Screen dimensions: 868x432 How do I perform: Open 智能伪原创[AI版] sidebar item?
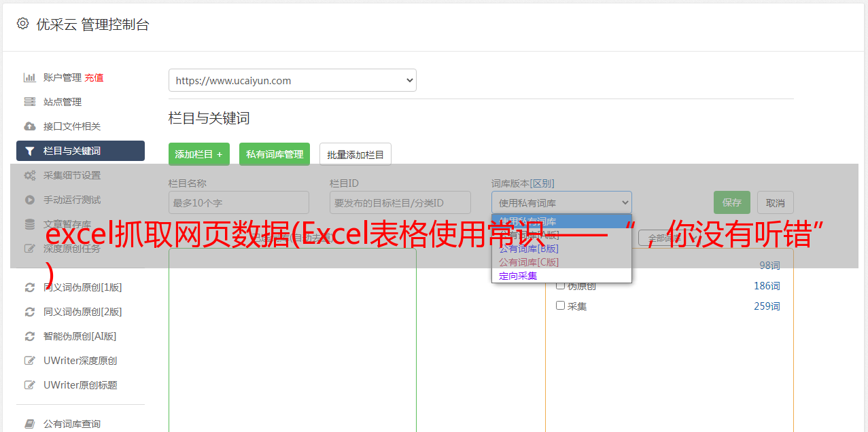[x=80, y=336]
